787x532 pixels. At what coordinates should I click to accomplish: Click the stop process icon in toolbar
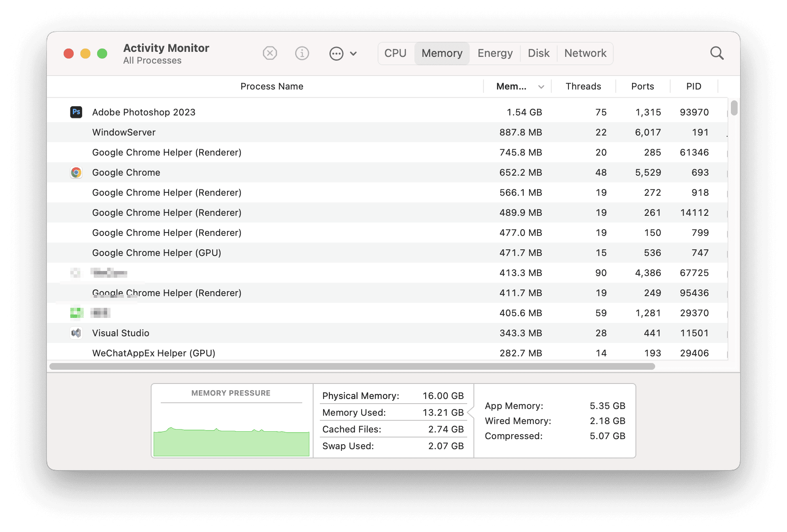pos(270,53)
